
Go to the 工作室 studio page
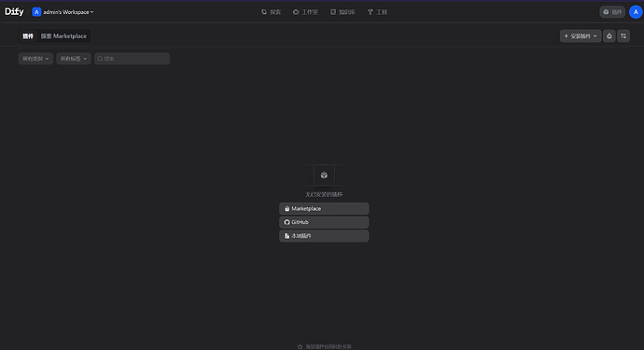click(x=305, y=12)
